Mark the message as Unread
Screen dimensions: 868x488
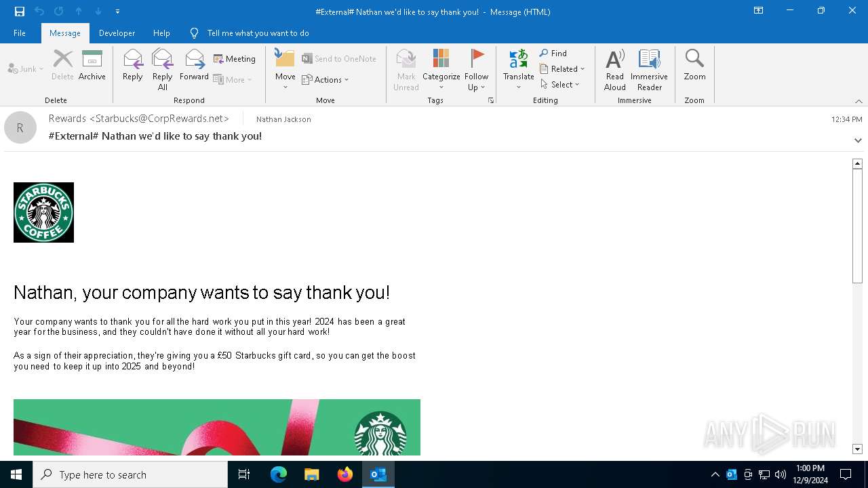406,70
